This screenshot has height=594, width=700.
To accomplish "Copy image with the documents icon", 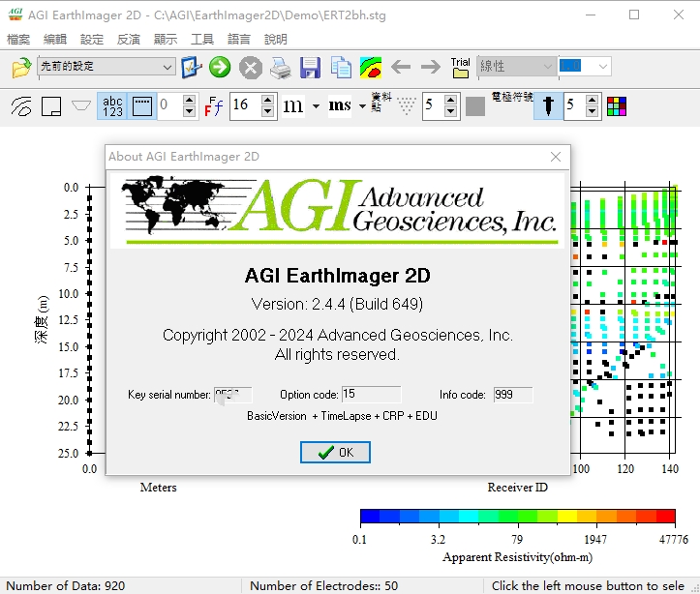I will tap(341, 68).
